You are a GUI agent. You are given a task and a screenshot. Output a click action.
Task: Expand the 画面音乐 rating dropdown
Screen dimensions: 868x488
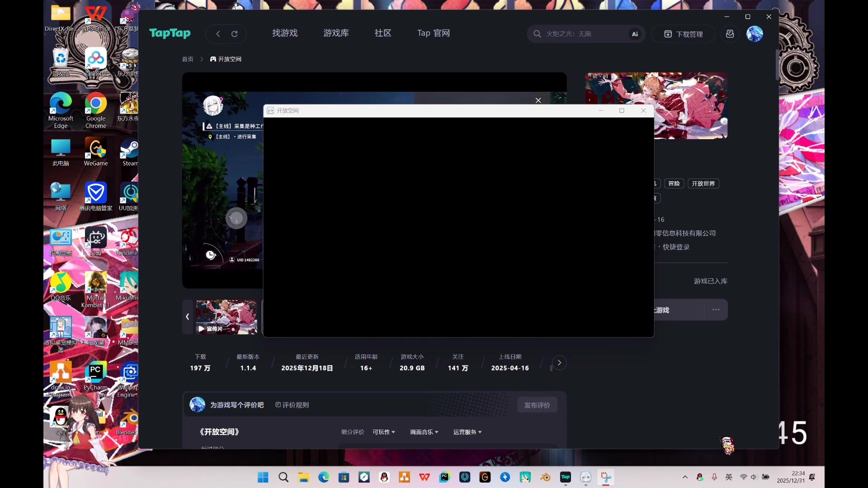[424, 432]
